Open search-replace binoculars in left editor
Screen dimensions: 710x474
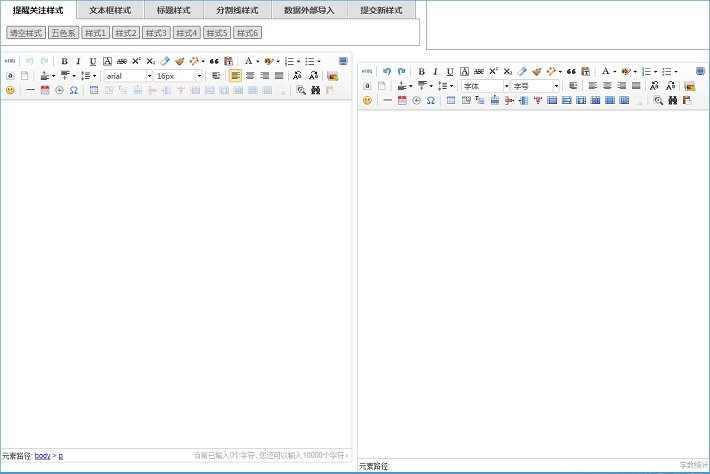[x=316, y=90]
